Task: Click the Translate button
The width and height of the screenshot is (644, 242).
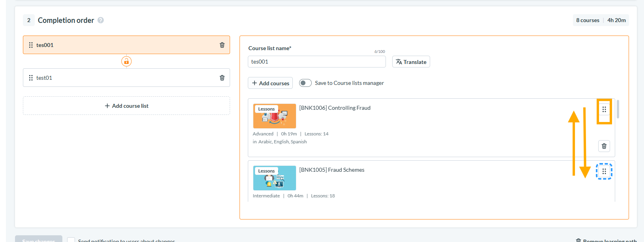Action: click(411, 62)
